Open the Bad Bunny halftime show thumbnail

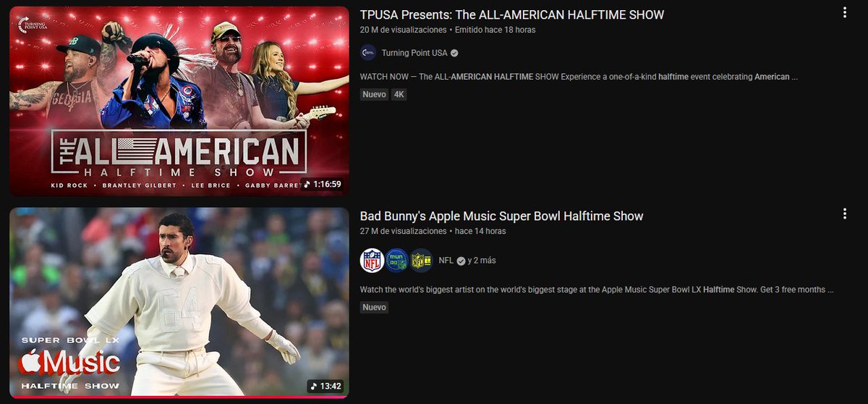point(179,303)
